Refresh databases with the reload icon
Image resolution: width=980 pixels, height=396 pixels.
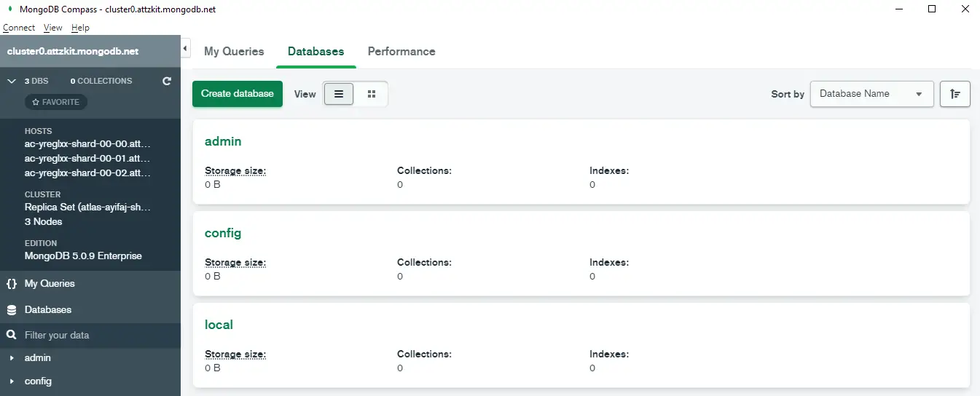point(167,81)
